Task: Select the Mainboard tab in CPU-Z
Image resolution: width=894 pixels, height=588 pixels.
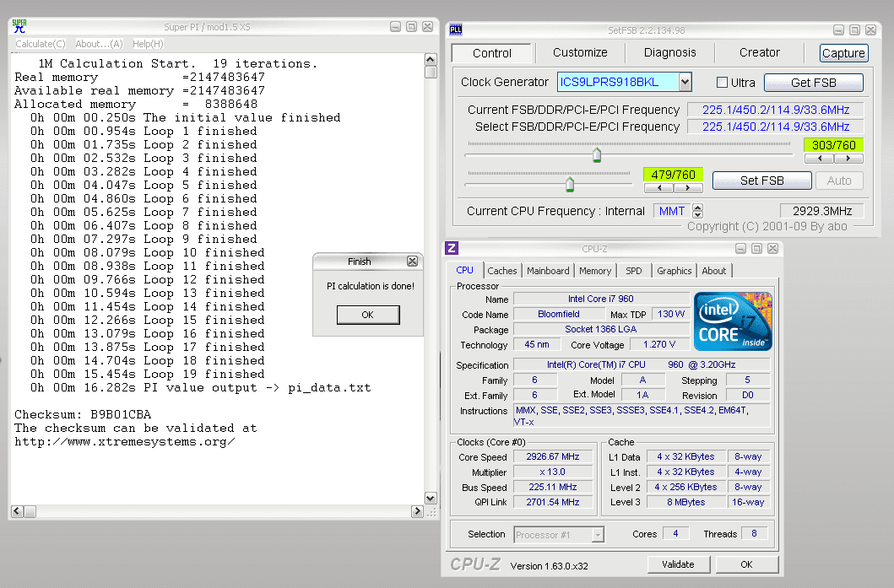Action: click(x=548, y=271)
